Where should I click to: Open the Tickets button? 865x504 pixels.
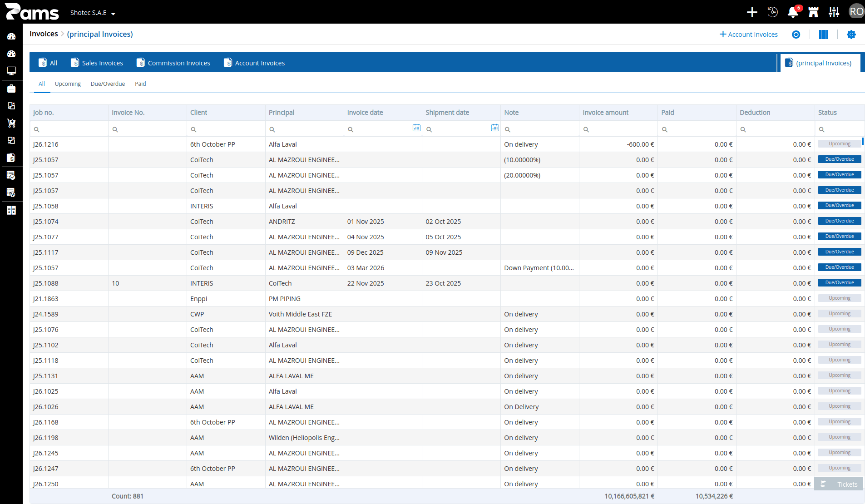pos(839,484)
